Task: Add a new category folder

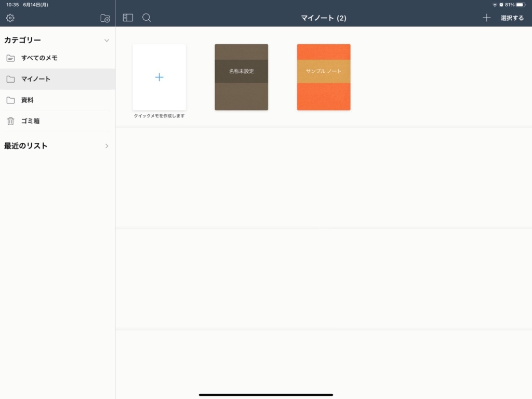Action: [105, 18]
